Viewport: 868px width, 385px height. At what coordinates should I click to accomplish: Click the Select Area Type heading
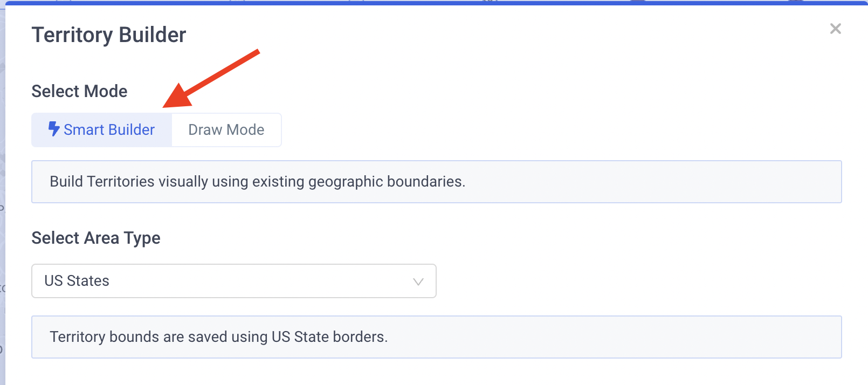tap(96, 238)
